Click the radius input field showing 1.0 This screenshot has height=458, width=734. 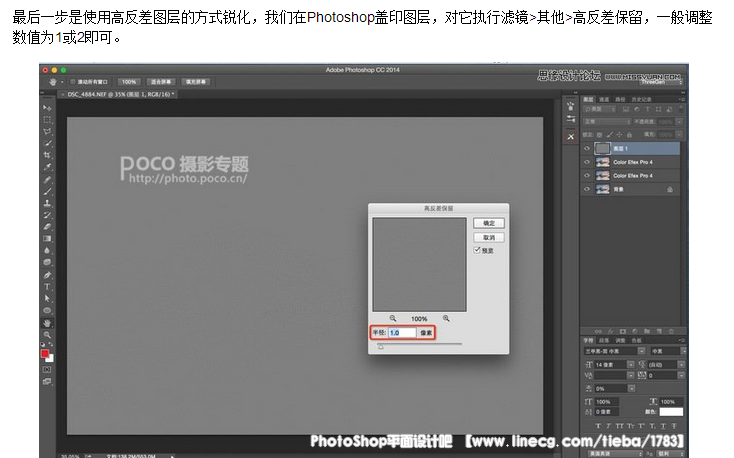tap(402, 332)
